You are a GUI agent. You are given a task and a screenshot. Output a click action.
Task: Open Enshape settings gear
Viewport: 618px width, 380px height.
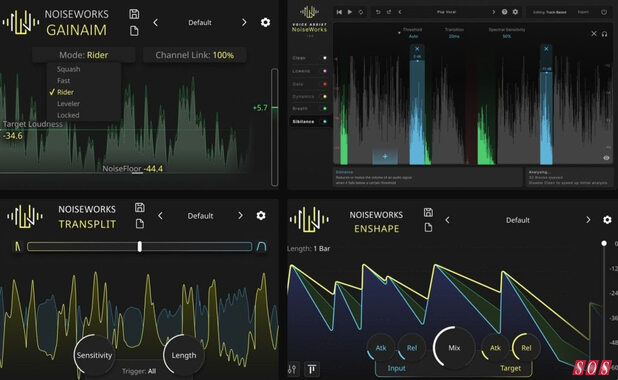click(607, 220)
